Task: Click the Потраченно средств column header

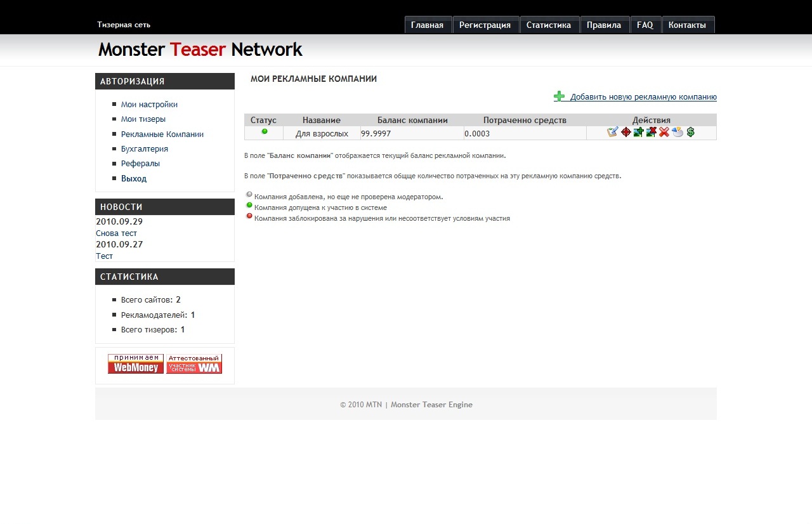Action: [x=525, y=120]
